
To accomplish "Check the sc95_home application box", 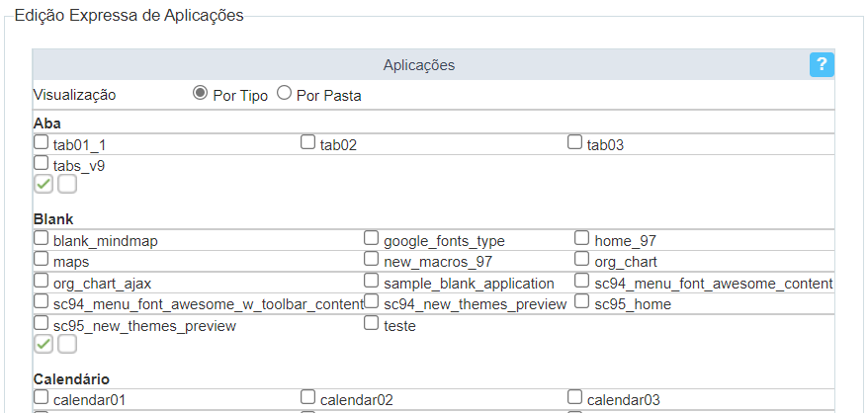I will 582,302.
